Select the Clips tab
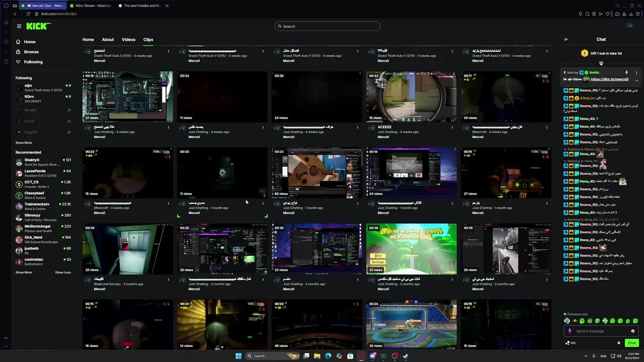The height and width of the screenshot is (362, 644). pos(148,39)
